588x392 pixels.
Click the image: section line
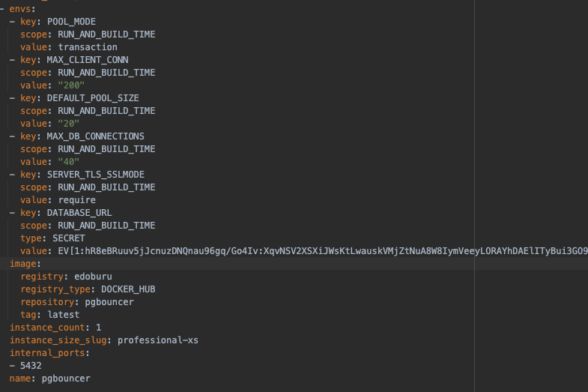coord(294,264)
